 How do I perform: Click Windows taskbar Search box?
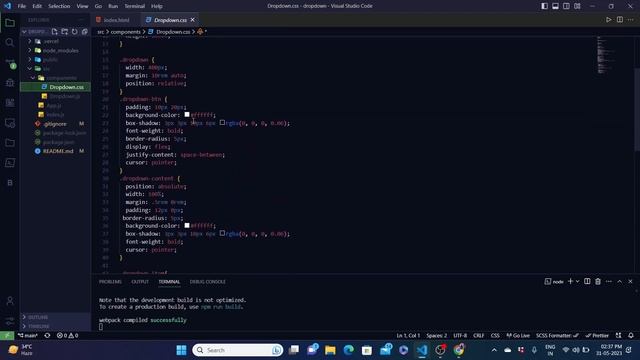point(238,350)
